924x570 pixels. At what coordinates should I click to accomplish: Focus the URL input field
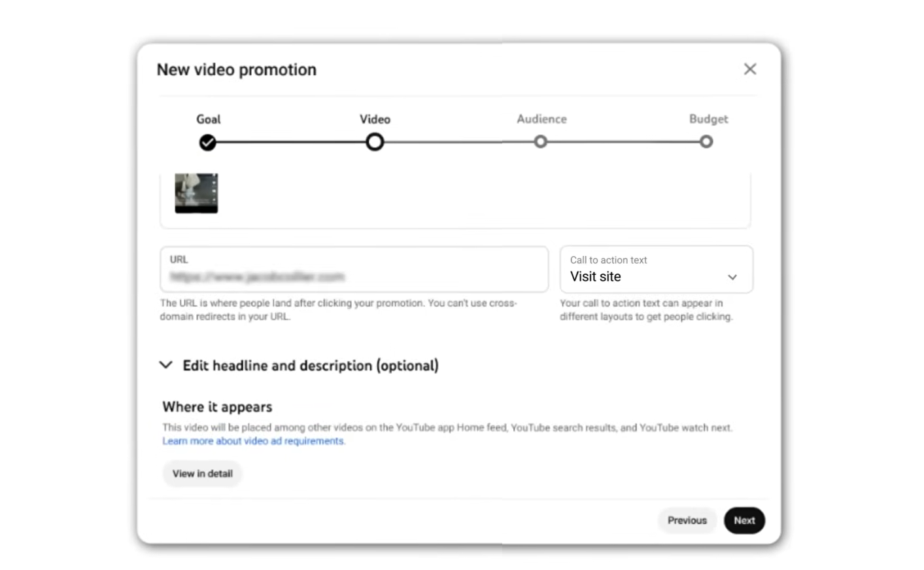[x=353, y=277]
